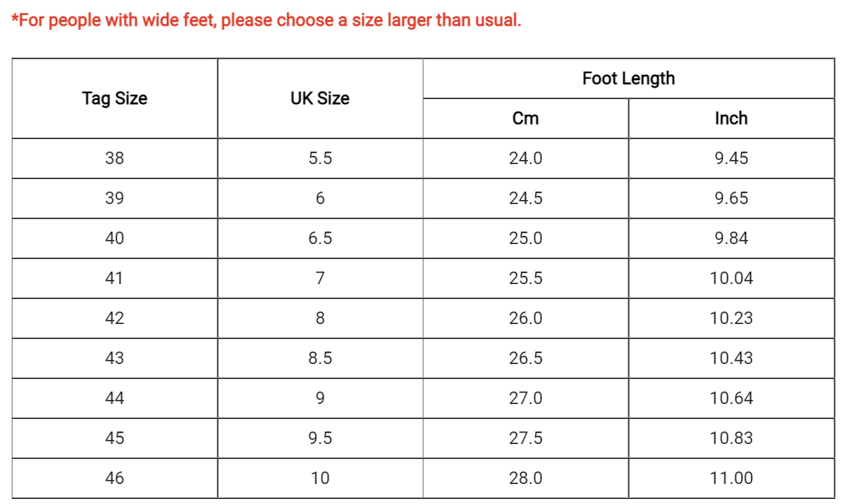Select tag size 42 cell

(x=114, y=318)
